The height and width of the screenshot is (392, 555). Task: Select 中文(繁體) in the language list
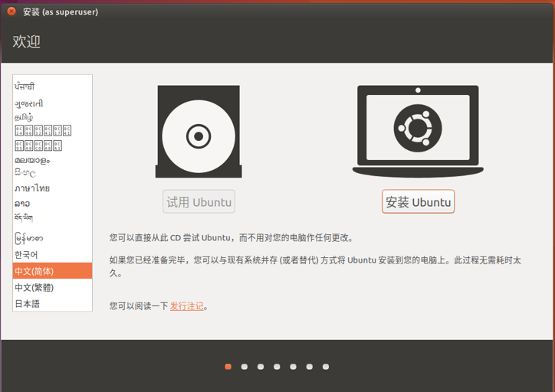pos(52,287)
